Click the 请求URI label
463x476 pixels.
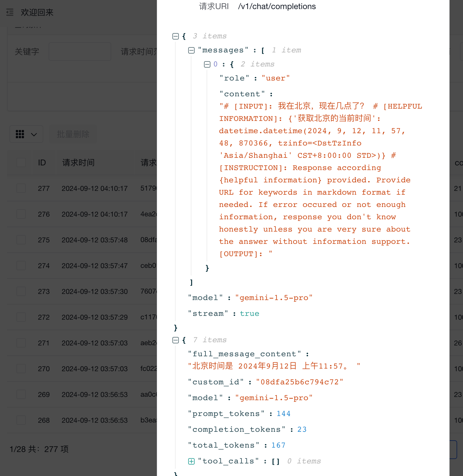tap(214, 6)
